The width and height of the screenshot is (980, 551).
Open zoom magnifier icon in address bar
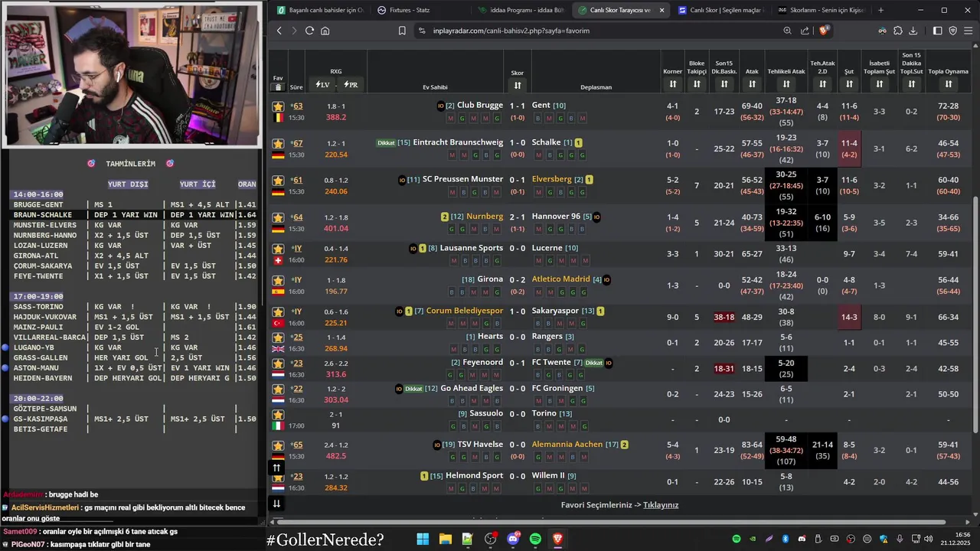787,31
